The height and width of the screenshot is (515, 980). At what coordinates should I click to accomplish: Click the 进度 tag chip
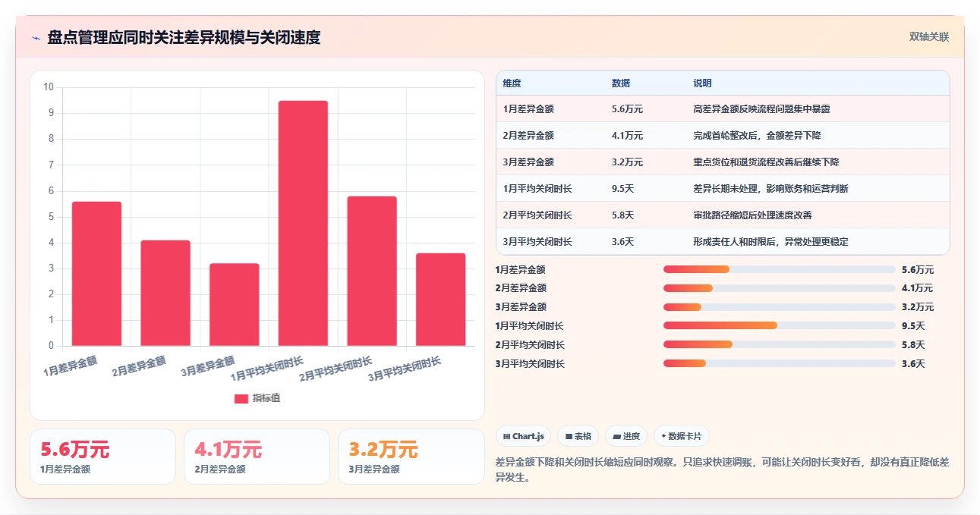click(626, 436)
